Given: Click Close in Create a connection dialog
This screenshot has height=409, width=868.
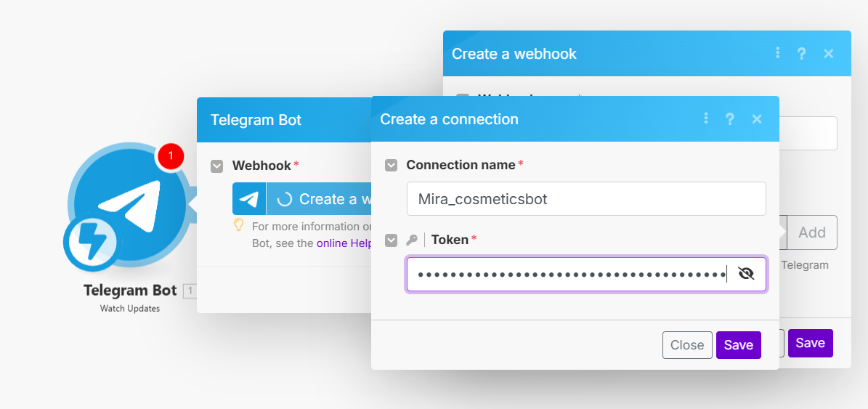Looking at the screenshot, I should (x=687, y=345).
